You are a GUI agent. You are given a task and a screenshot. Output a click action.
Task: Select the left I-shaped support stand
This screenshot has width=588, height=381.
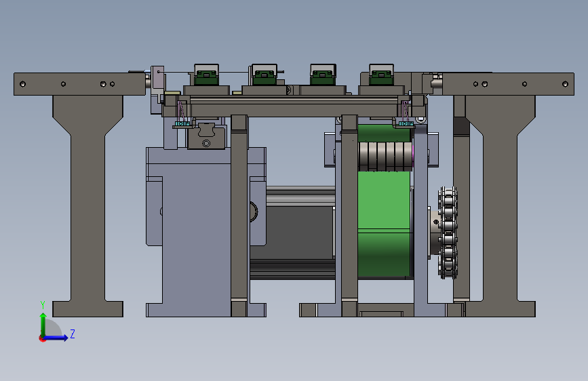87,206
